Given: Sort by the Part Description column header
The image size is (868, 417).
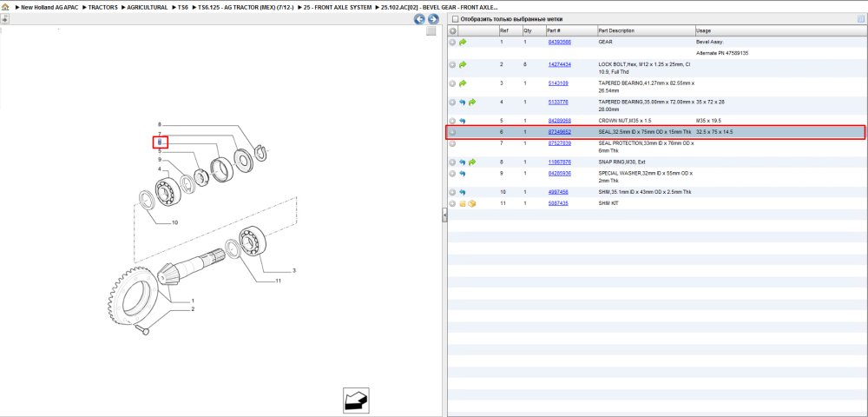Looking at the screenshot, I should [x=646, y=31].
